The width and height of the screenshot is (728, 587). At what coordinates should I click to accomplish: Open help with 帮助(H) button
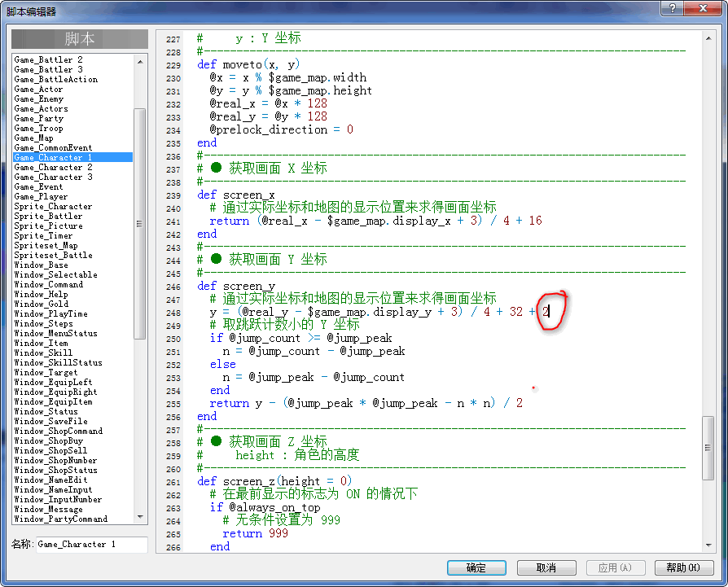pos(684,567)
